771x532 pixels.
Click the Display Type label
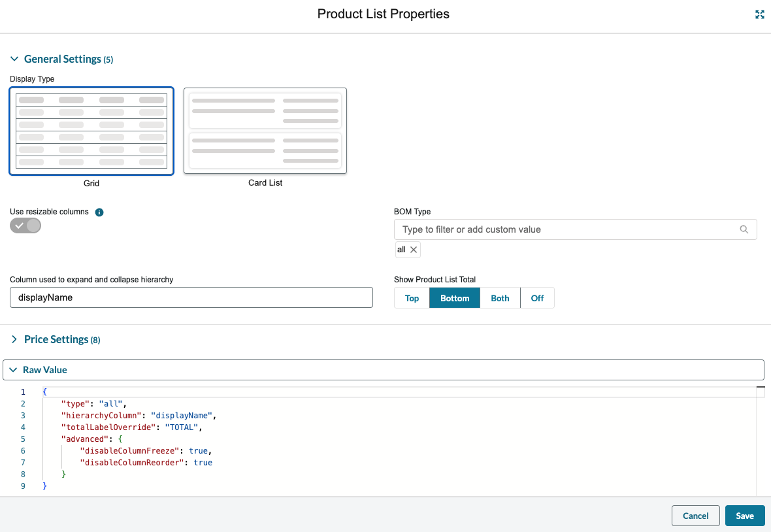click(x=32, y=78)
